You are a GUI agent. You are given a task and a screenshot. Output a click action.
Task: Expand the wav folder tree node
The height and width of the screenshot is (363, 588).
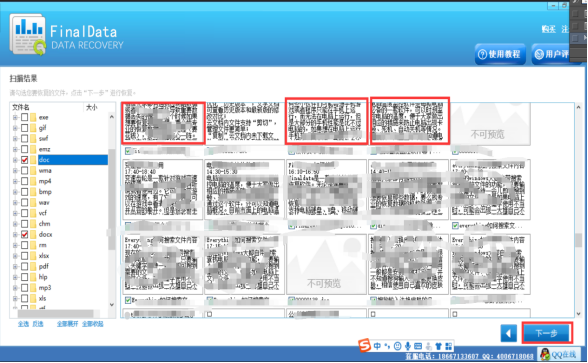point(15,202)
